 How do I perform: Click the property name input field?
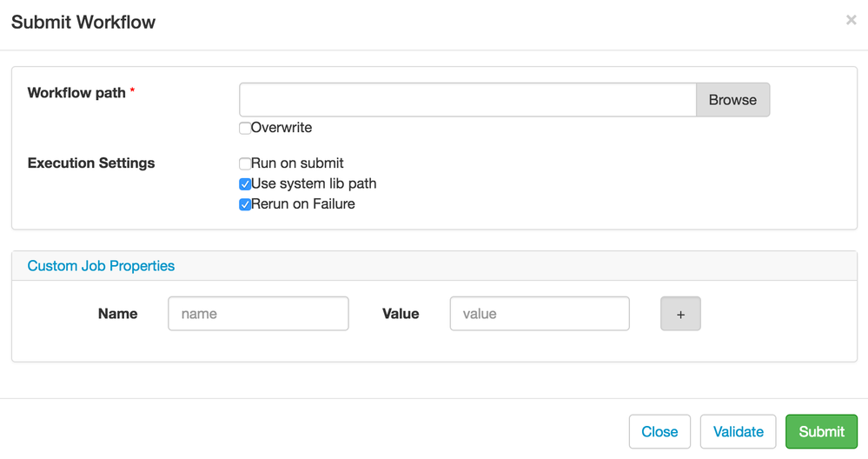[x=258, y=314]
